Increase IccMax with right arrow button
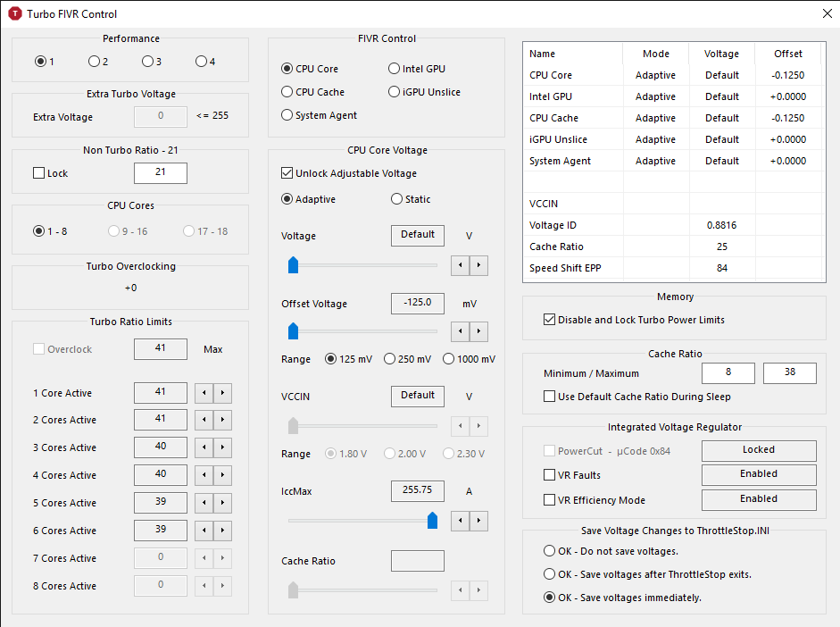The image size is (840, 627). click(x=479, y=521)
